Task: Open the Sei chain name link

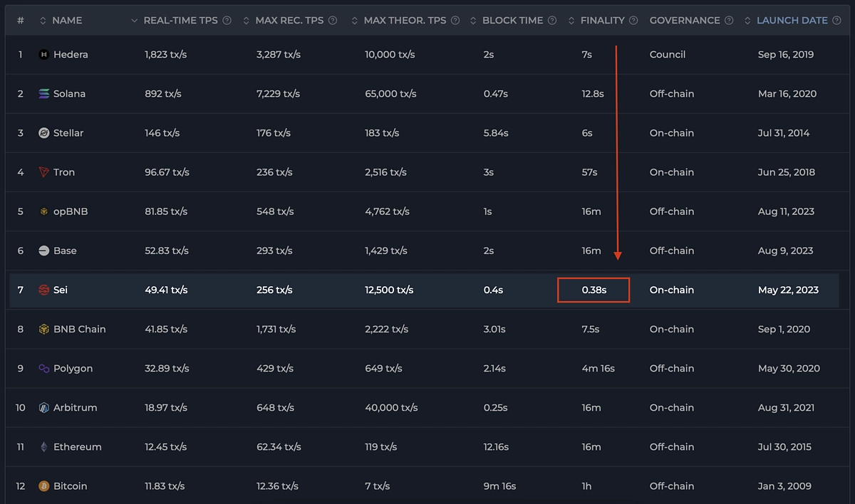Action: pos(61,290)
